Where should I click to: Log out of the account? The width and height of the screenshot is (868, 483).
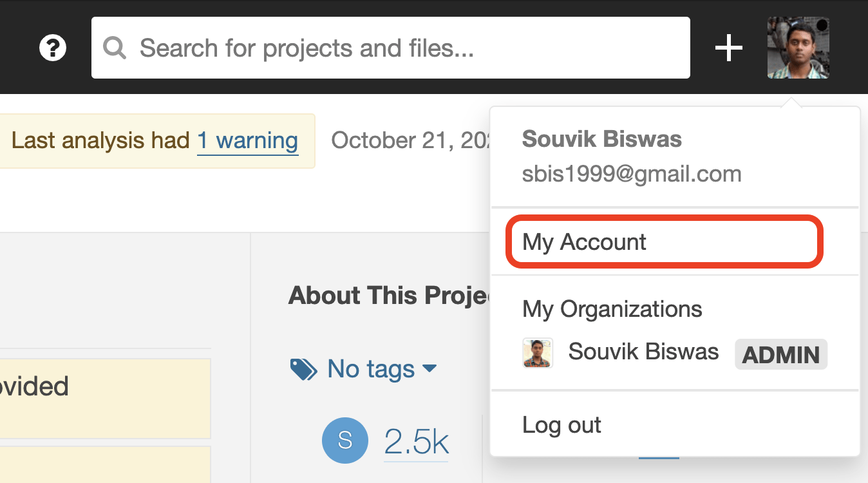(561, 424)
